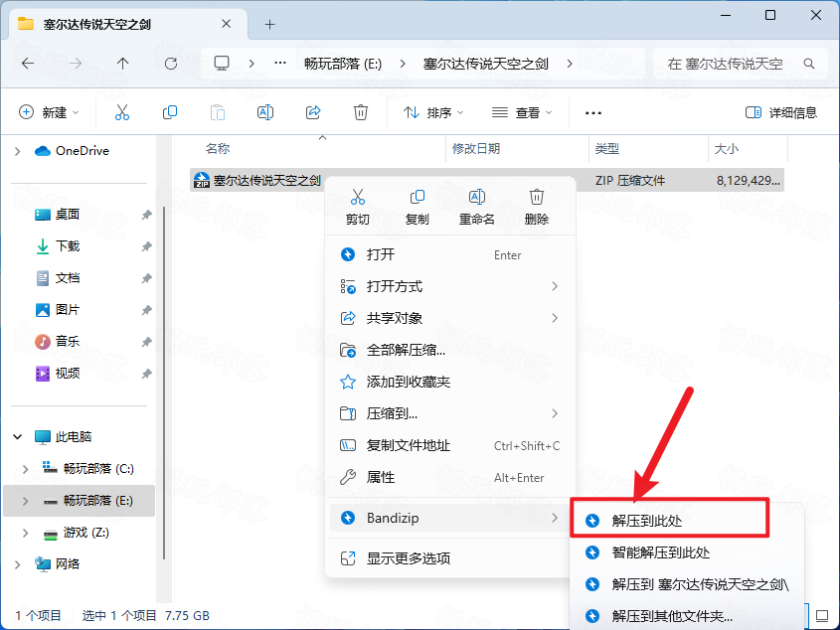Open 视频 in the sidebar
840x630 pixels.
[x=67, y=374]
